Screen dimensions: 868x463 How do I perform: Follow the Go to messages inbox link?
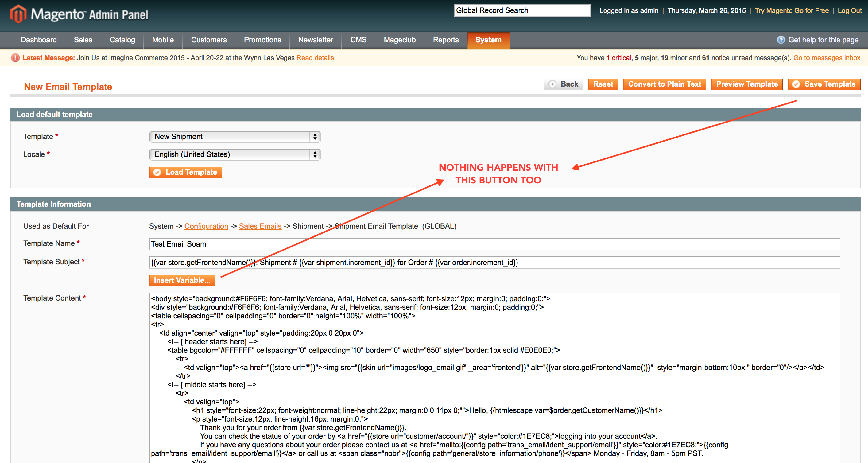coord(826,58)
